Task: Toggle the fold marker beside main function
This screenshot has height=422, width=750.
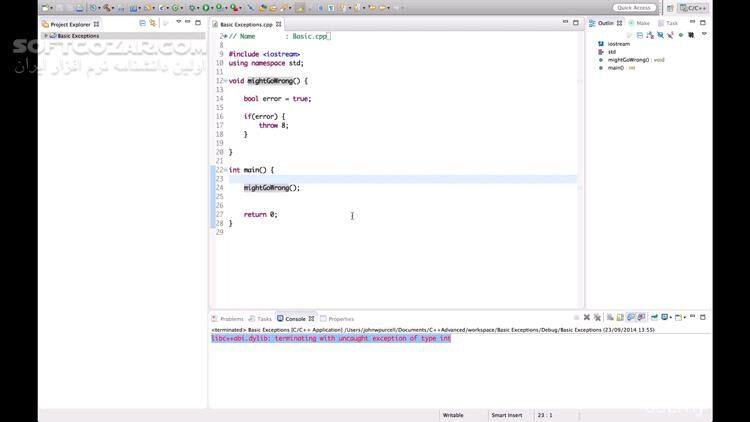Action: [223, 170]
